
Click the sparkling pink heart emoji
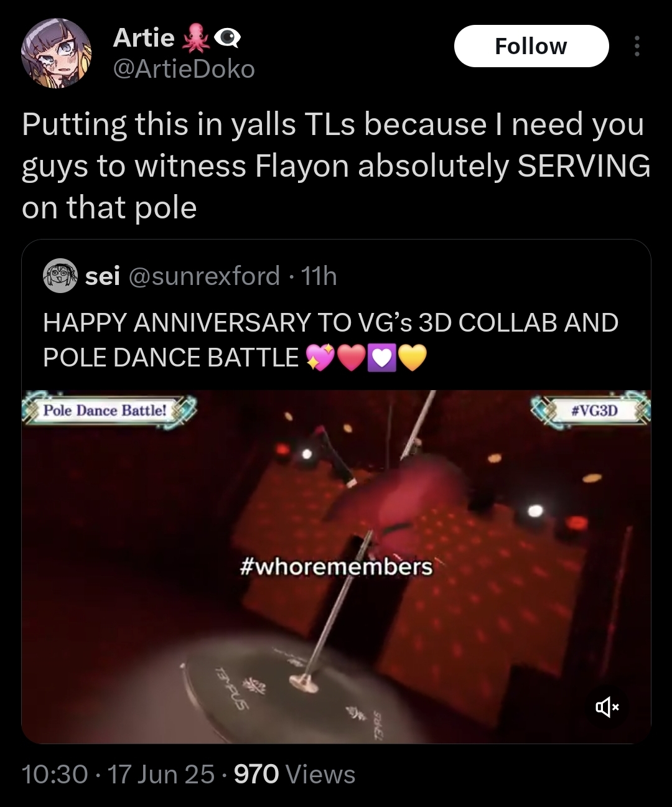click(x=321, y=358)
